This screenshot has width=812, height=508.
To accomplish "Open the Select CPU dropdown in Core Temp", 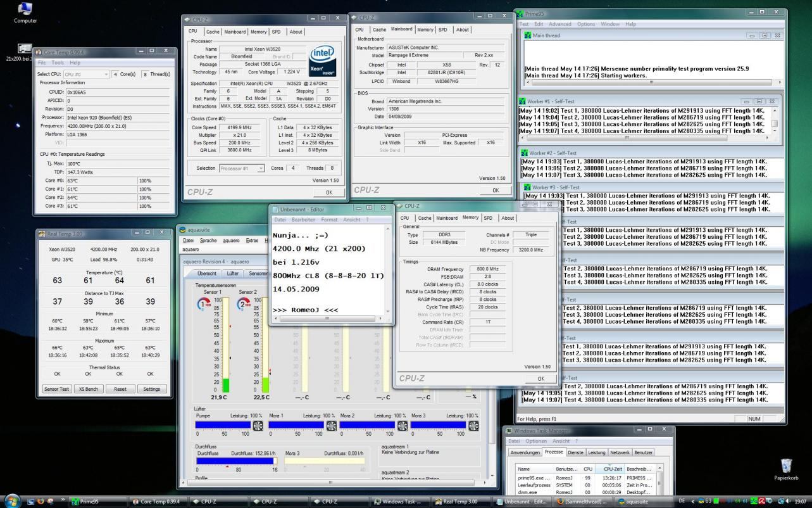I will tap(86, 74).
